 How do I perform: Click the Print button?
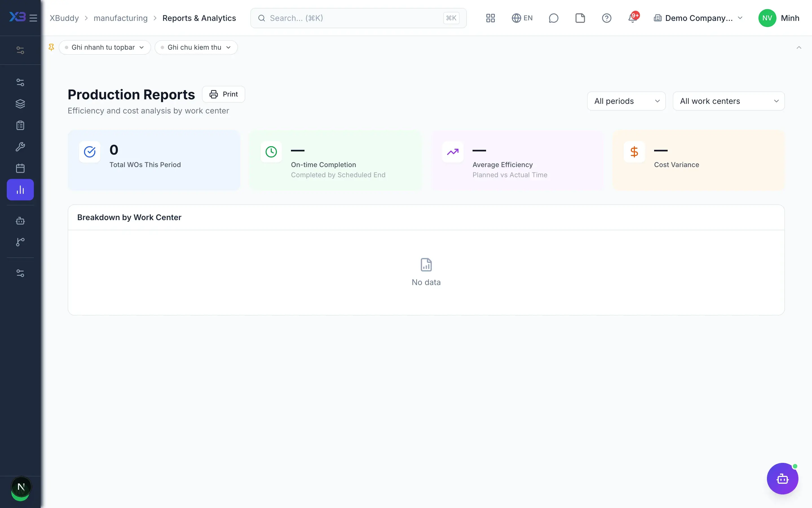[x=224, y=94]
